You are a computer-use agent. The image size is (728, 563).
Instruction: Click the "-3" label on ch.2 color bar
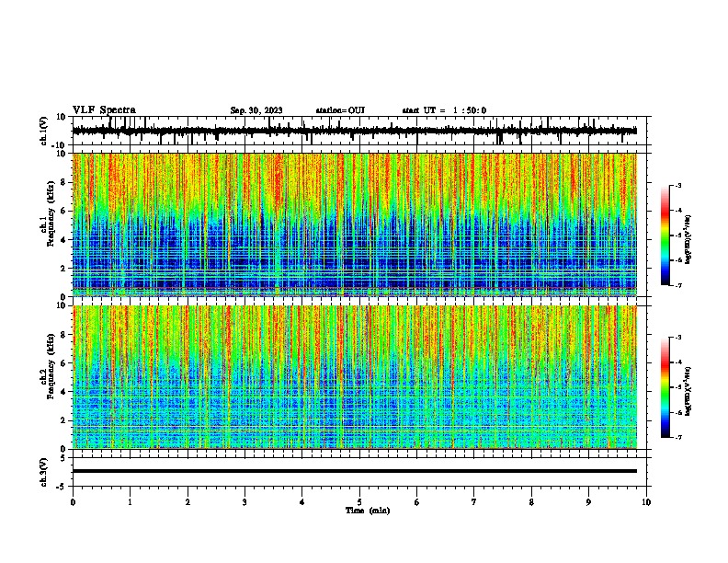point(678,338)
